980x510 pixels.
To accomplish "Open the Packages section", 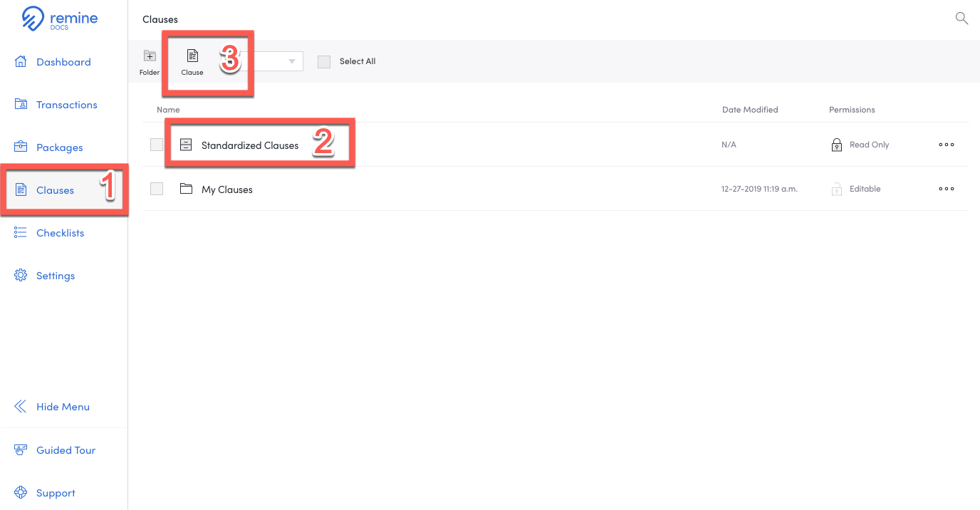I will (x=59, y=147).
